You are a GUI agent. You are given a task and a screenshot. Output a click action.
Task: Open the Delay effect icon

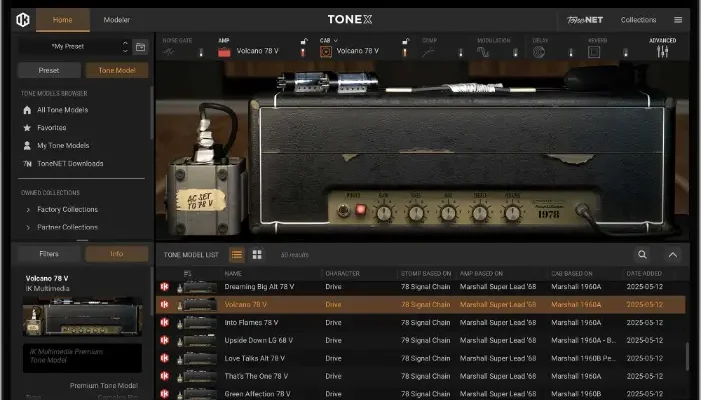coord(540,51)
